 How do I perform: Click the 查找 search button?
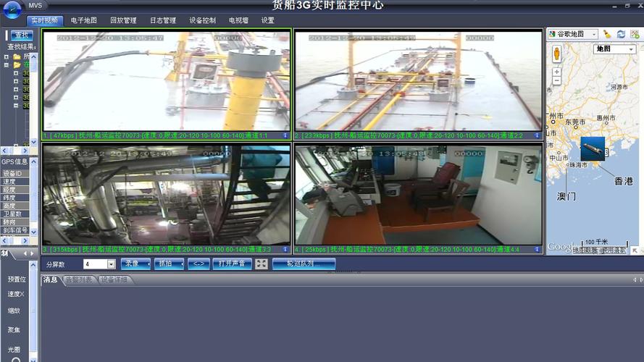pyautogui.click(x=22, y=35)
